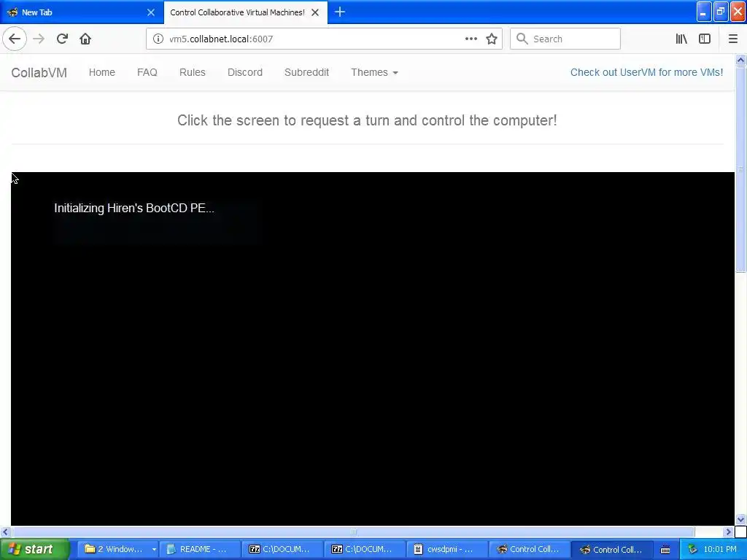Open the Library bookmarks icon
The height and width of the screenshot is (560, 747).
point(681,39)
